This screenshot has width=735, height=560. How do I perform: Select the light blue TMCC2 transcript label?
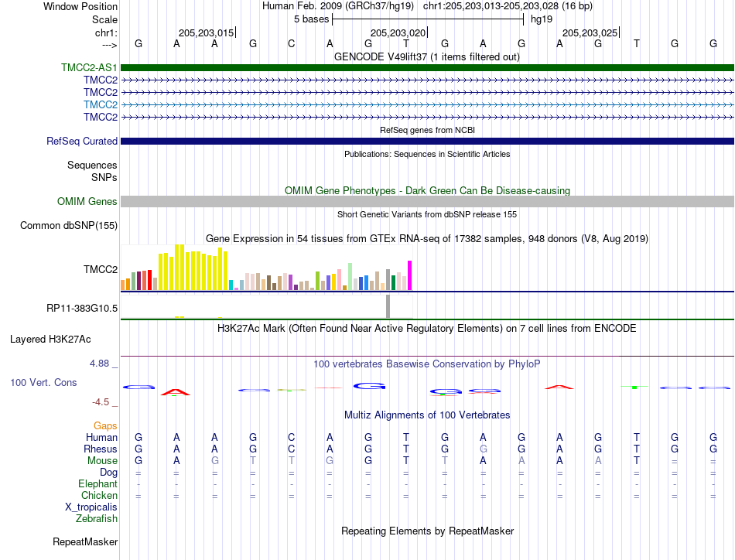click(101, 104)
